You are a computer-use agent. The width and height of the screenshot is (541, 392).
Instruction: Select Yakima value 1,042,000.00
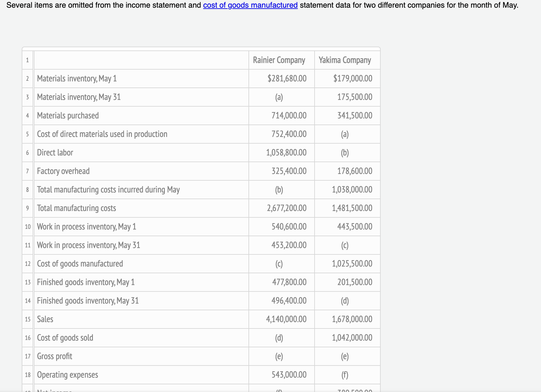pos(352,338)
